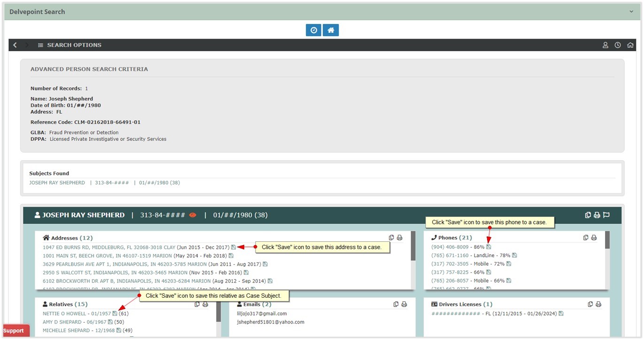Open masked FL drivers license number

tap(456, 314)
